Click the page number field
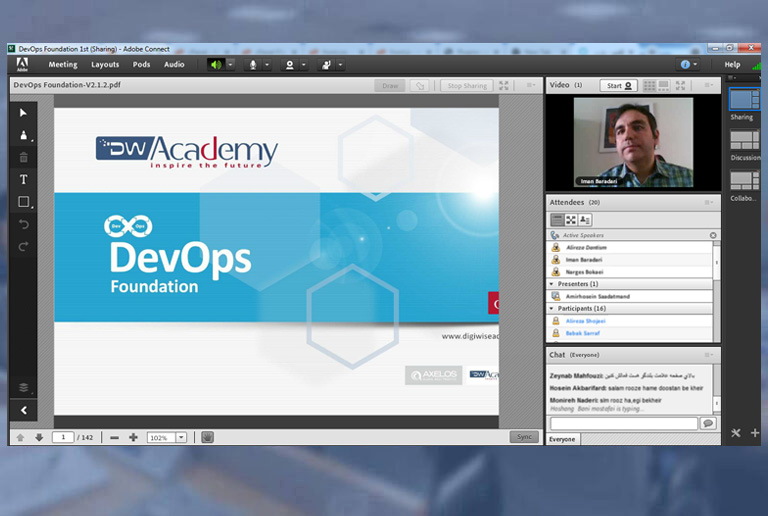Image resolution: width=768 pixels, height=516 pixels. [63, 437]
